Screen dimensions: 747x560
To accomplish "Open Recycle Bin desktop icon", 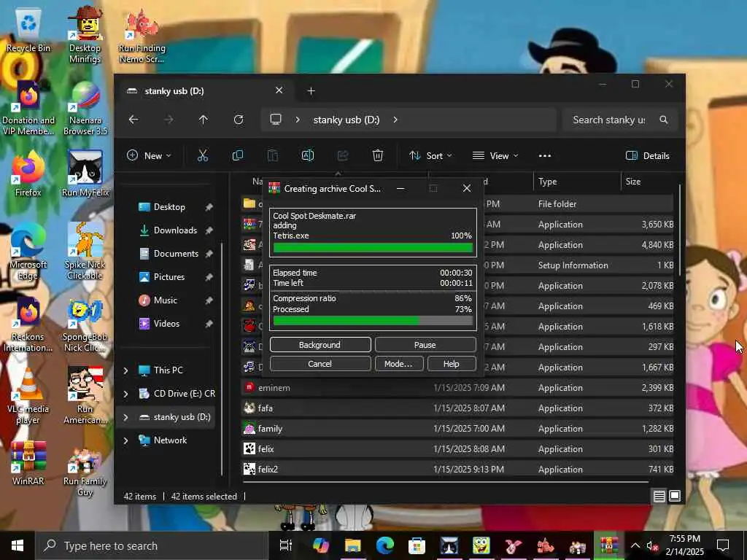I will point(28,29).
